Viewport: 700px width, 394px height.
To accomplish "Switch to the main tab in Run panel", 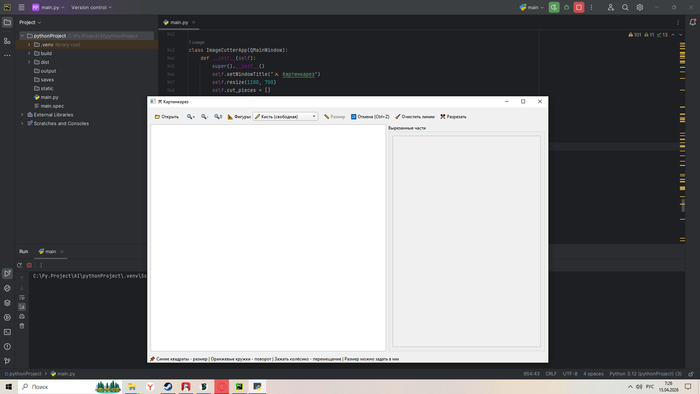I will [50, 252].
